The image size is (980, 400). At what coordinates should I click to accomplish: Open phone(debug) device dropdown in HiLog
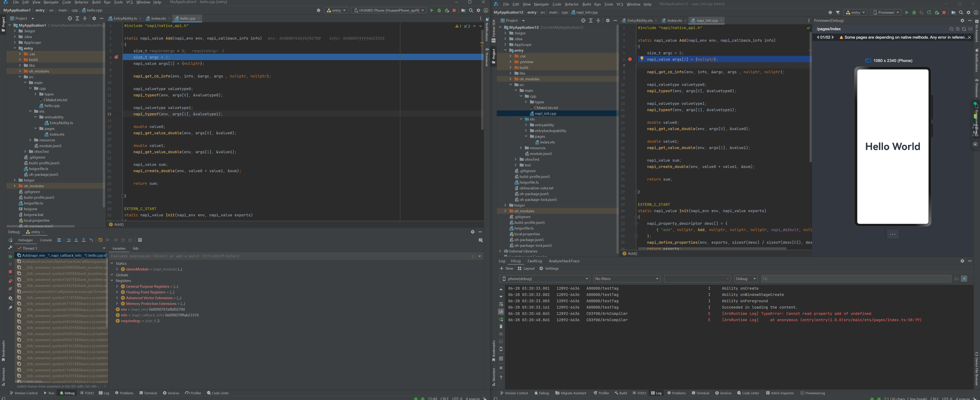(544, 279)
